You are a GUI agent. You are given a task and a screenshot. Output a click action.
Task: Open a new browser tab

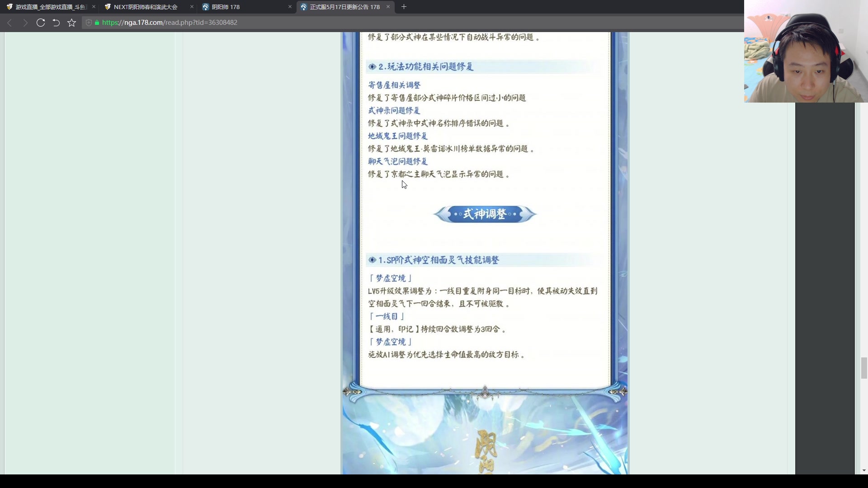pos(404,7)
